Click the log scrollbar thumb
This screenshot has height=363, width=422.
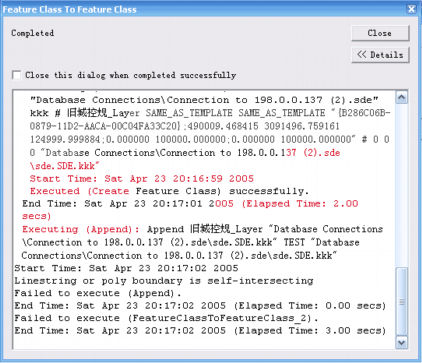click(401, 302)
